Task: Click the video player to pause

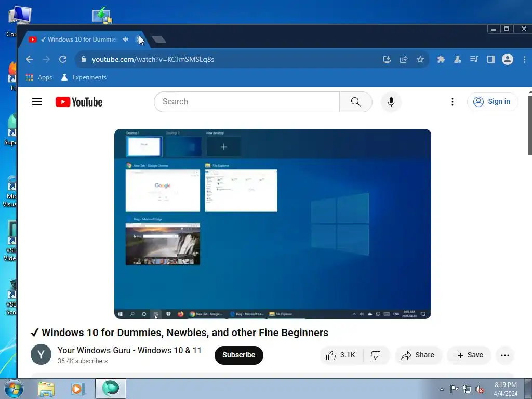Action: click(x=272, y=223)
